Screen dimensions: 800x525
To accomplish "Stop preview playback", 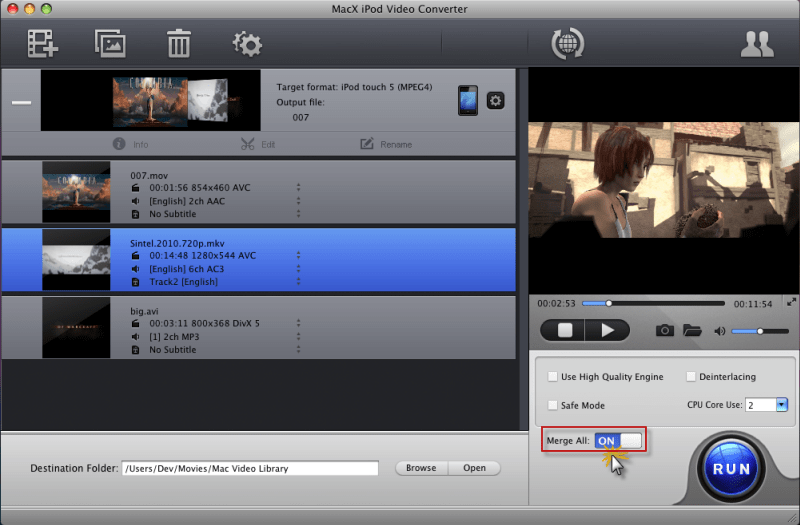I will (x=563, y=331).
